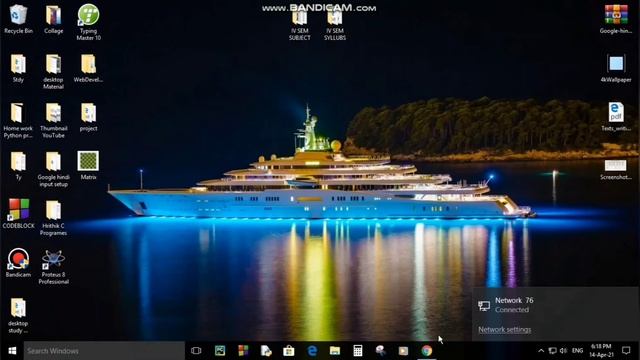The image size is (640, 360).
Task: Launch Microsoft Edge from taskbar
Action: point(312,351)
